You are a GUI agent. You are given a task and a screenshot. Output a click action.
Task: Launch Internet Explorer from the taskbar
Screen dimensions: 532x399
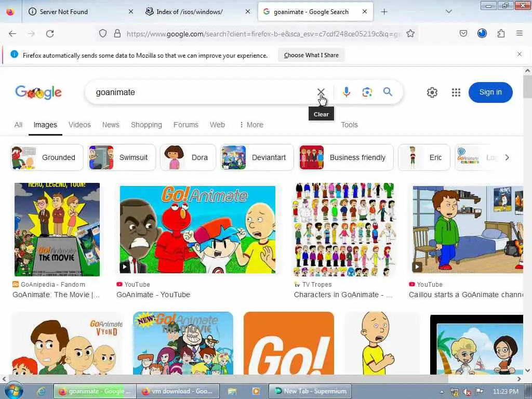tap(41, 391)
